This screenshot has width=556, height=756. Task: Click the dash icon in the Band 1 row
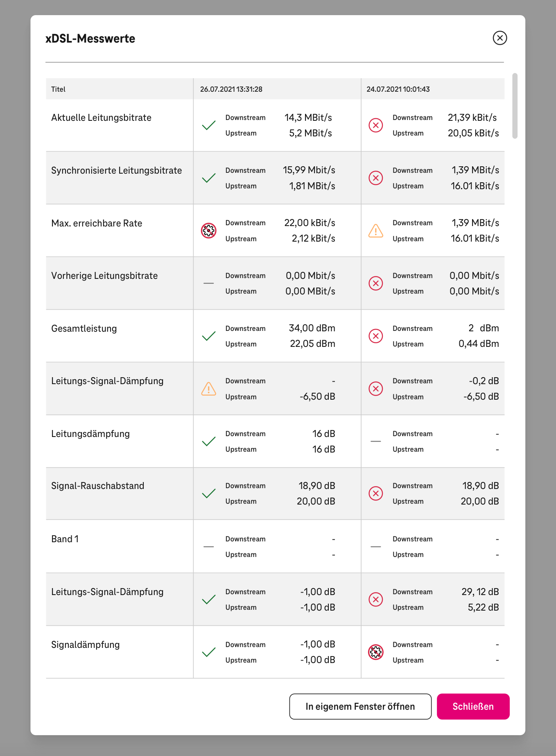pyautogui.click(x=209, y=546)
